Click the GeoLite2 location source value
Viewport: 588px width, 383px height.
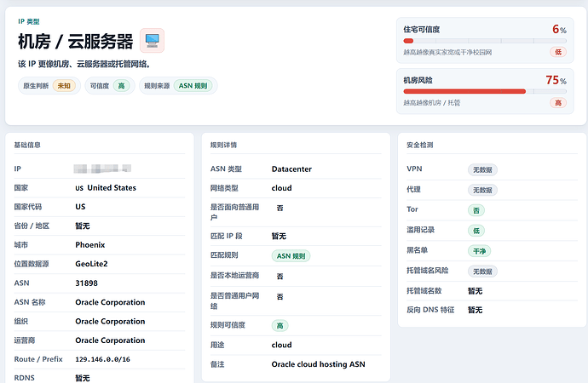pyautogui.click(x=91, y=264)
